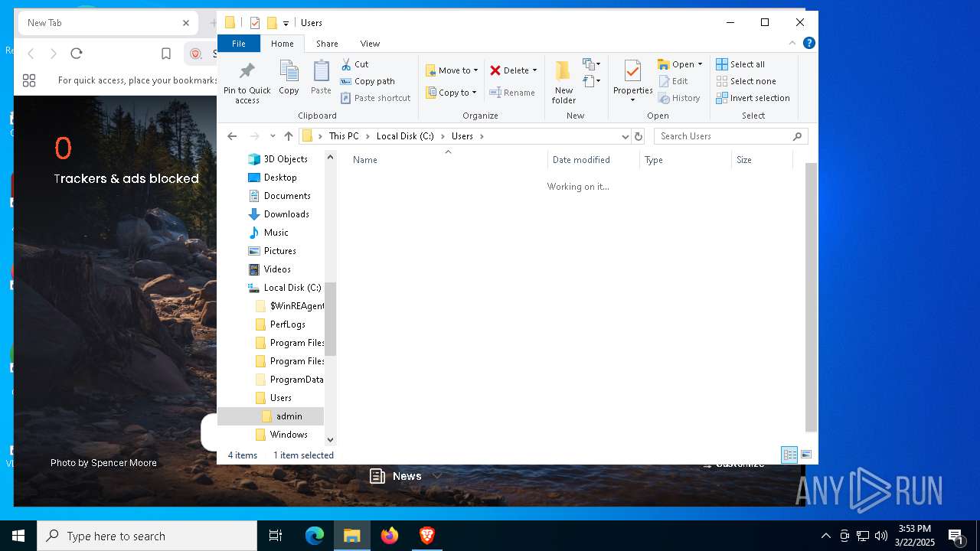Open Explorer Help question mark icon

(x=809, y=43)
